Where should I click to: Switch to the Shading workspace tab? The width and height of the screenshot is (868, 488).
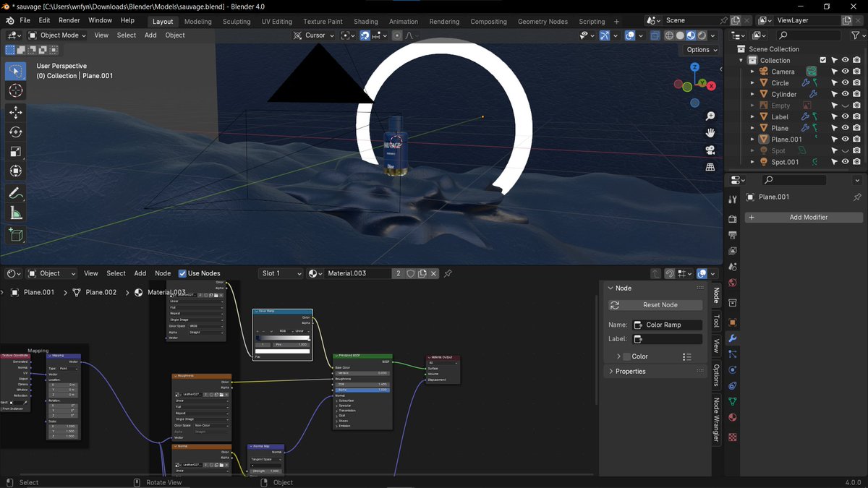[366, 21]
